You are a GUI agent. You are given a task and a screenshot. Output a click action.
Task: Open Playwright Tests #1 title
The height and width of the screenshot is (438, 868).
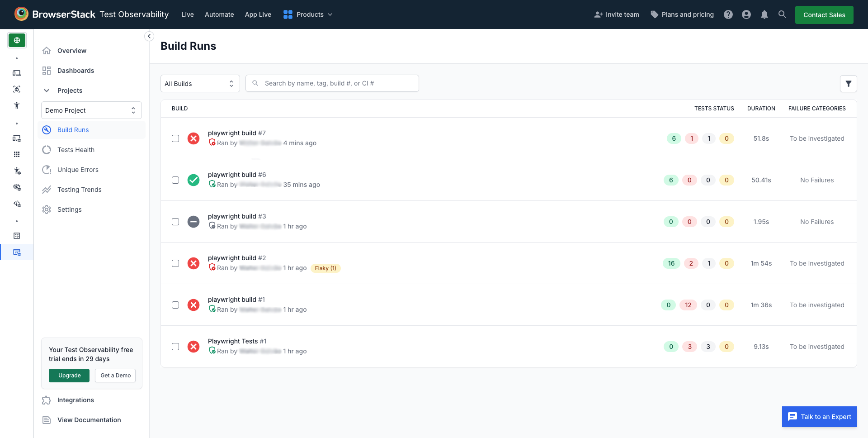pos(237,341)
